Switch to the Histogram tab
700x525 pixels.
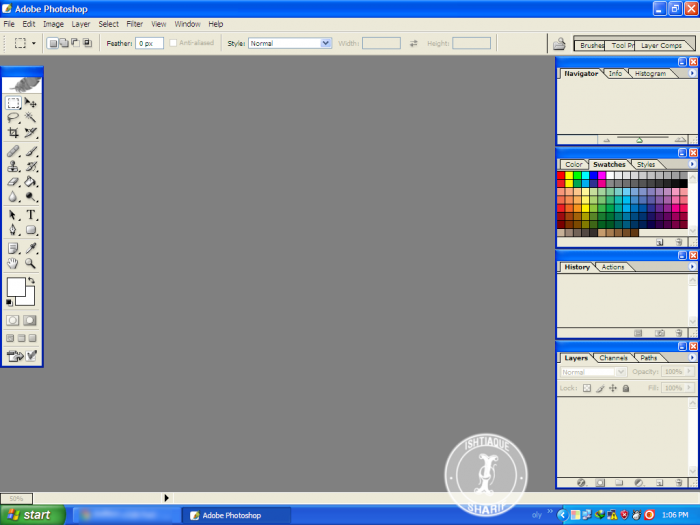coord(650,74)
